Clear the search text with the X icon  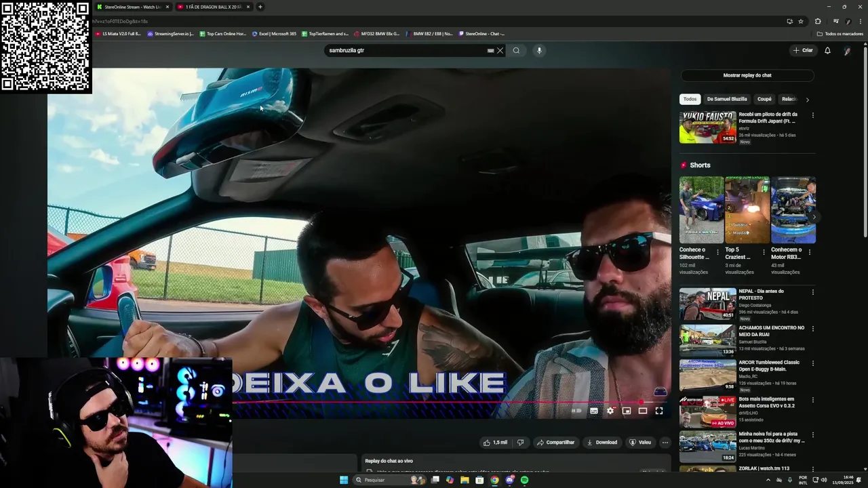[500, 50]
